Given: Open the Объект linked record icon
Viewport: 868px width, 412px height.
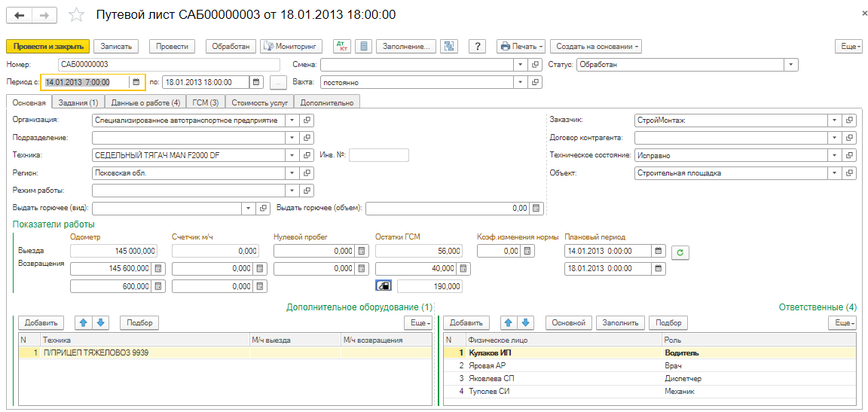Looking at the screenshot, I should (x=848, y=173).
